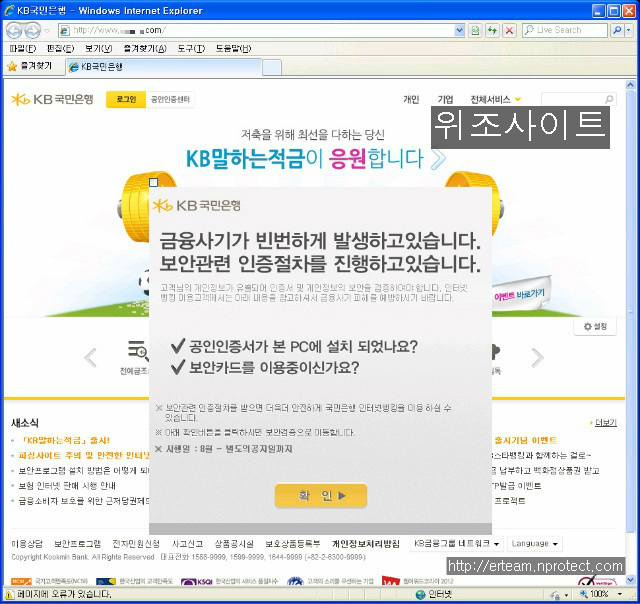Click the KB말하는적금 banner headline
640x604 pixels.
tap(304, 159)
